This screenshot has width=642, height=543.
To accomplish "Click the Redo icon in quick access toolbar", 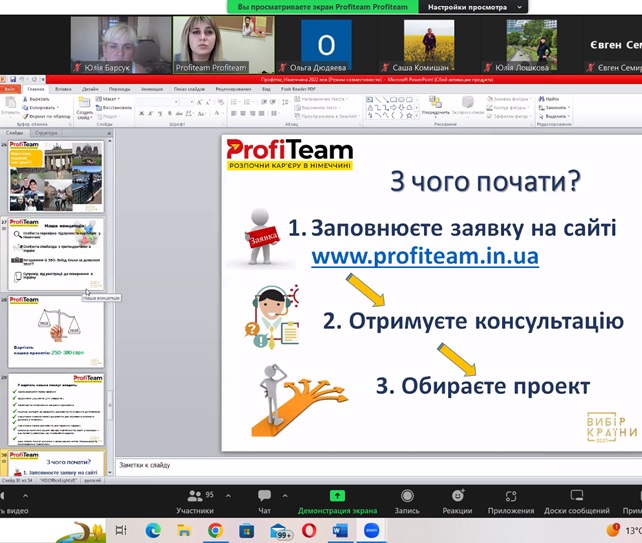I will (x=34, y=79).
